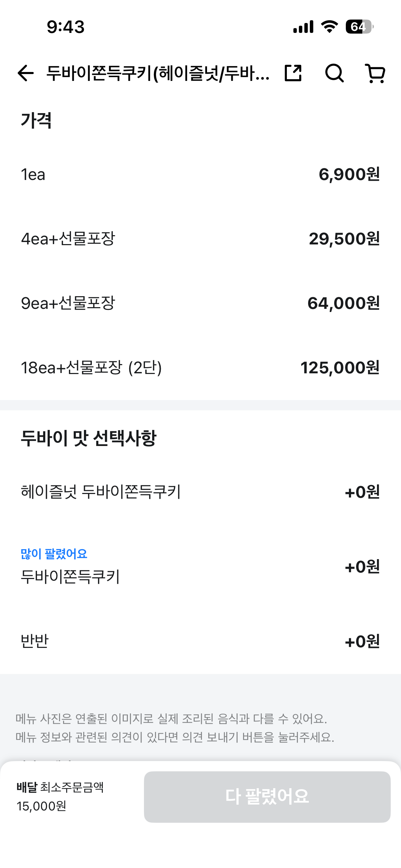
Task: Tap the 배달 최소주문금액 info
Action: (x=60, y=796)
